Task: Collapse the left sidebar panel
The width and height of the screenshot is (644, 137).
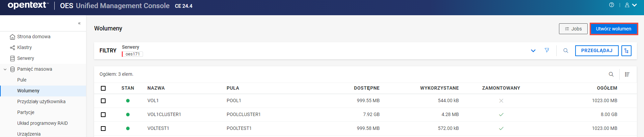Action: click(x=79, y=23)
